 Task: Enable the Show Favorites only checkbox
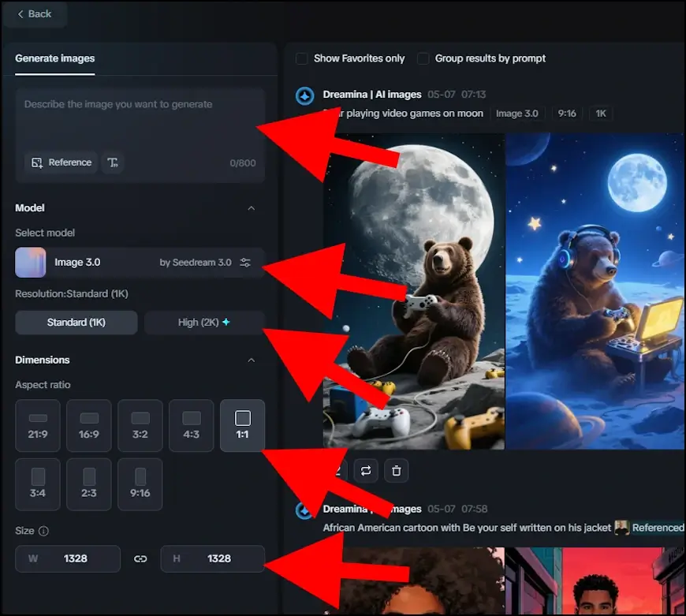pos(301,58)
